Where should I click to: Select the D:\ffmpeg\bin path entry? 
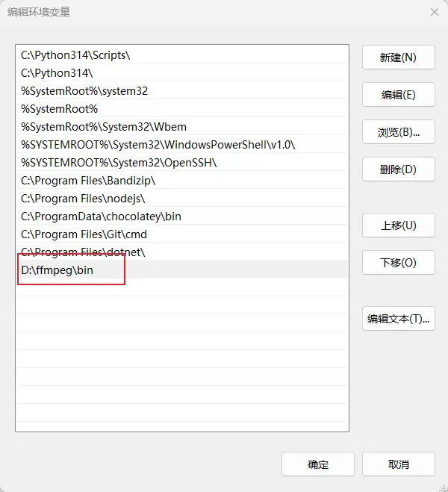[x=57, y=270]
